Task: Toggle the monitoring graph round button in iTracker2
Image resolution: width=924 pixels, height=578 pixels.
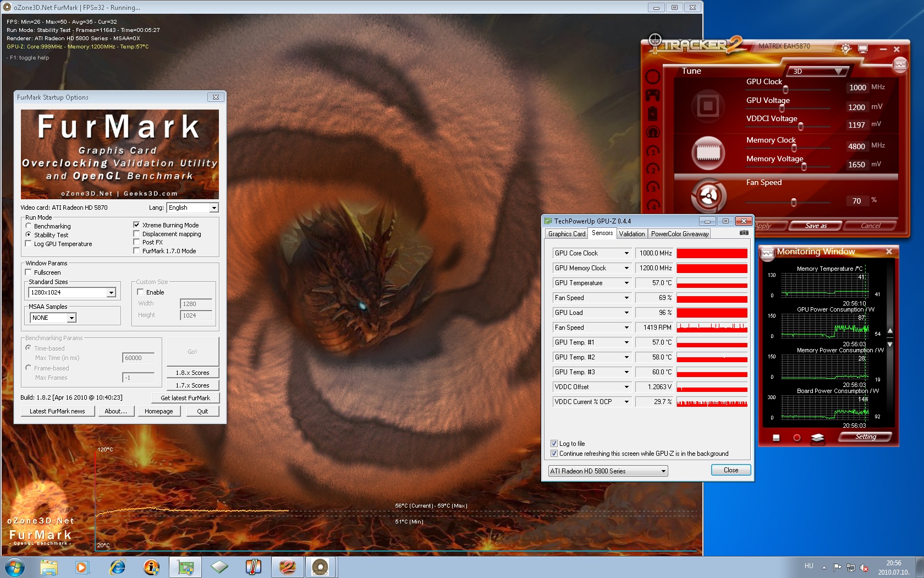Action: (900, 65)
